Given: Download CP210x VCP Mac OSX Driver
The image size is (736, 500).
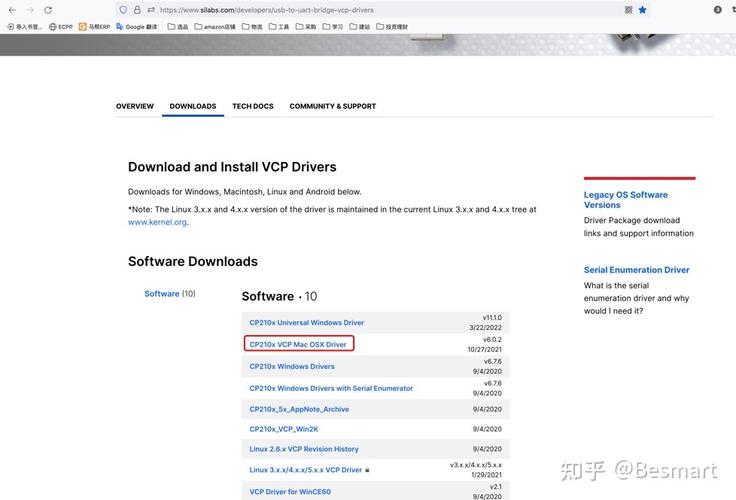Looking at the screenshot, I should (x=298, y=344).
